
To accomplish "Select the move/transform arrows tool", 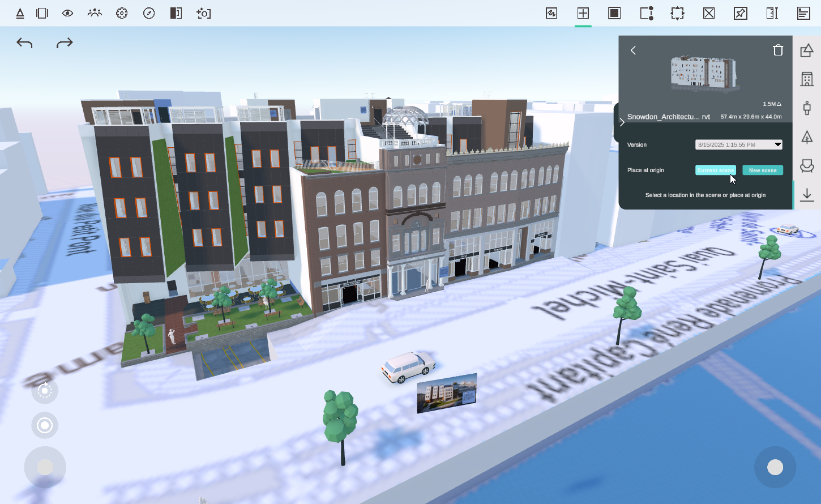I will coord(678,13).
